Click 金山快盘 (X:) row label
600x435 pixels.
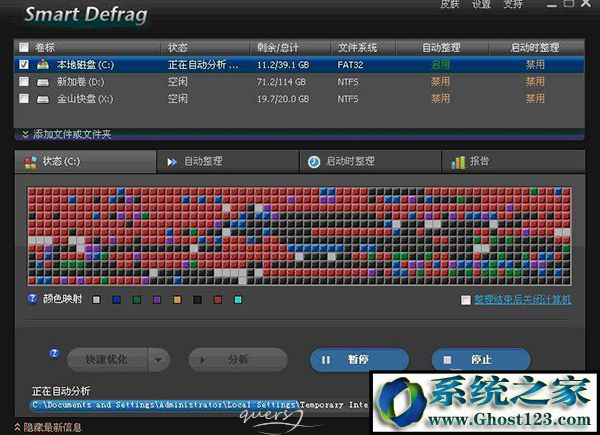[x=85, y=99]
